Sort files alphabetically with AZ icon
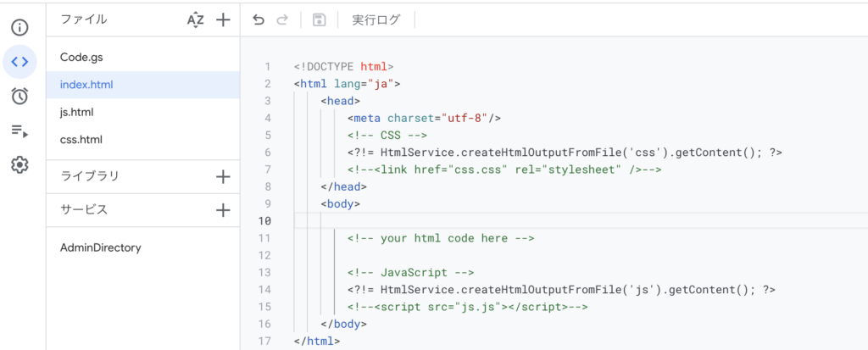This screenshot has width=868, height=350. click(x=196, y=20)
